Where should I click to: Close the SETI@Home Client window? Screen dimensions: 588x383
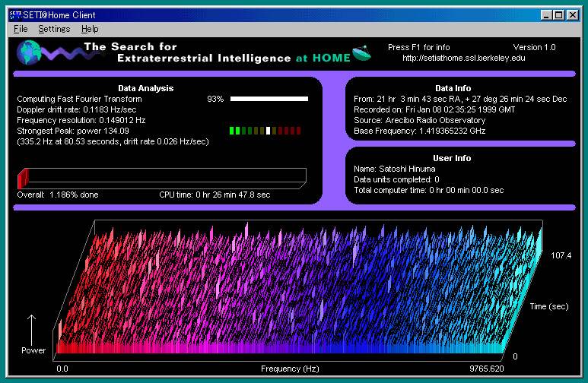tap(573, 15)
